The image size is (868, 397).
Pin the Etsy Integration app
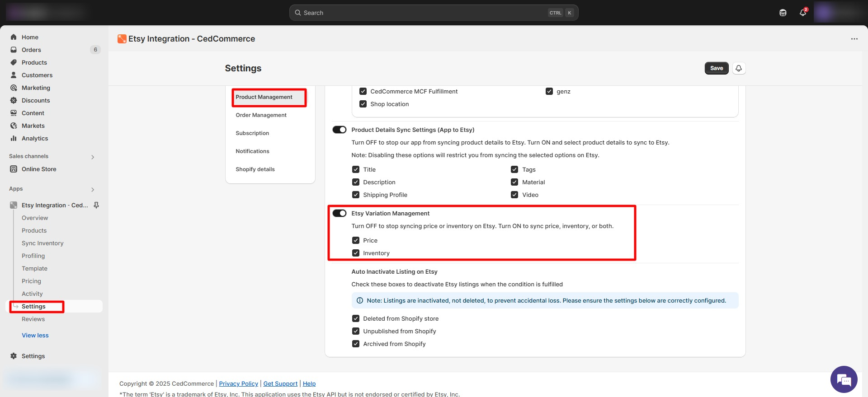(96, 205)
